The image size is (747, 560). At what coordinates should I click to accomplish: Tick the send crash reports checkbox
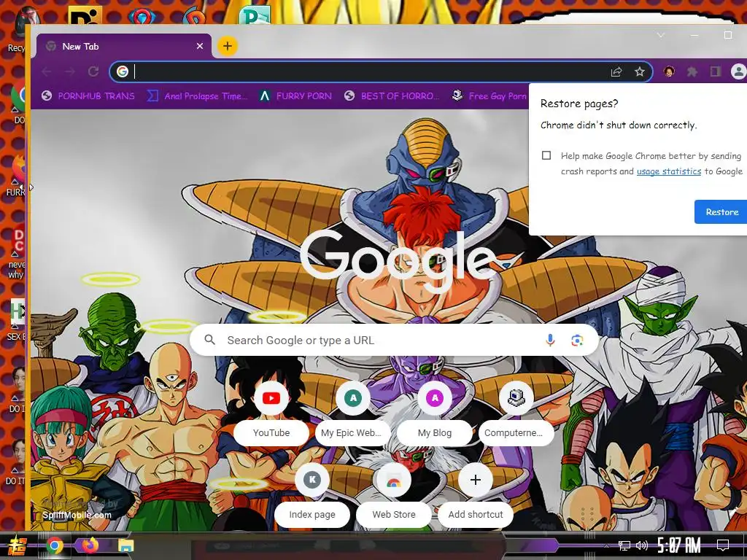(x=546, y=155)
